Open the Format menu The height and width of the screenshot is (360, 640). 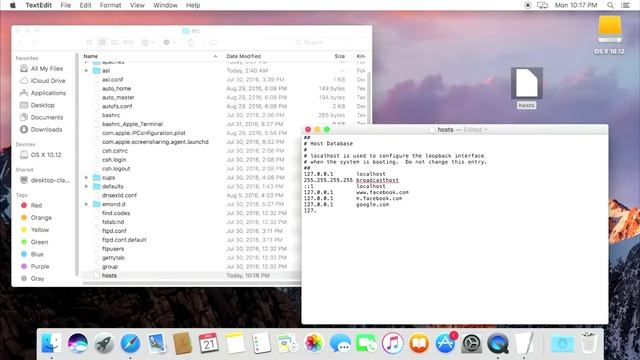tap(110, 5)
